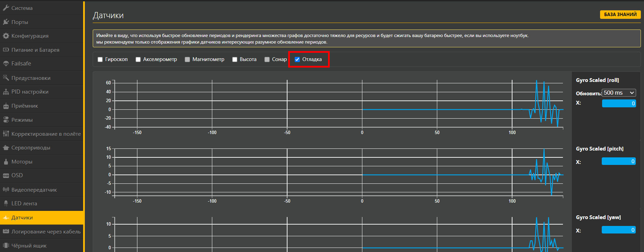Enable the Гироскоп checkbox

(x=100, y=59)
